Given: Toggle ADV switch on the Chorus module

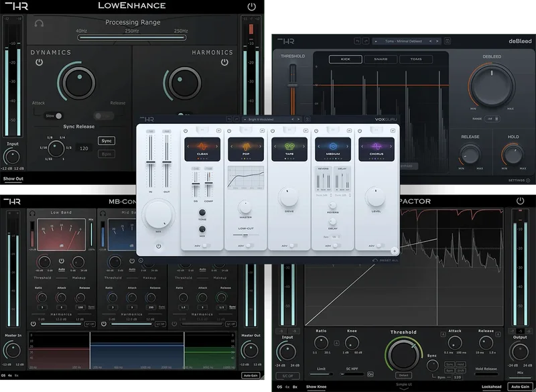Looking at the screenshot, I should click(381, 246).
